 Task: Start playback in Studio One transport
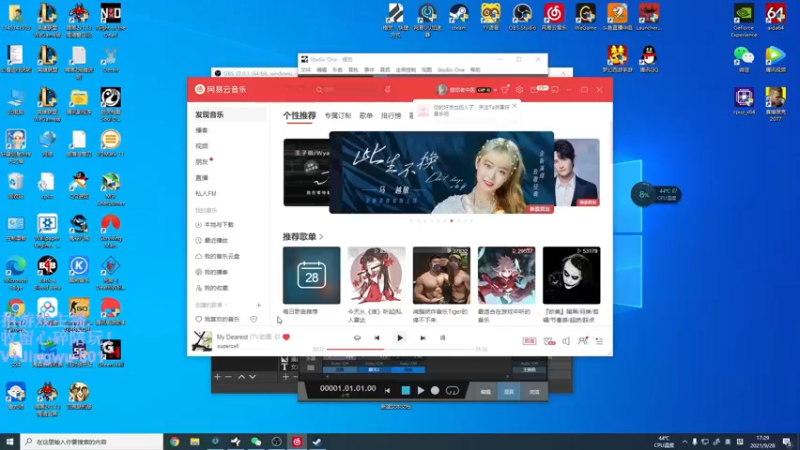421,391
